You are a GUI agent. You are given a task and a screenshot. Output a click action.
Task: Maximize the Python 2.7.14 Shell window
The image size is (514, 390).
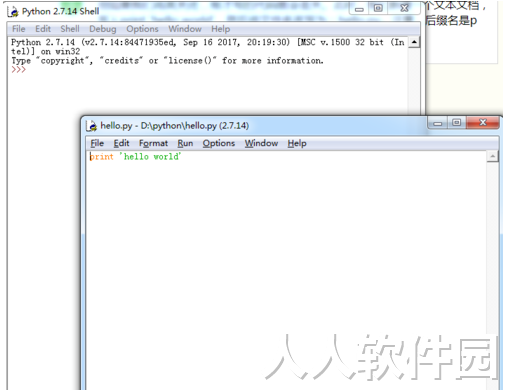point(378,8)
